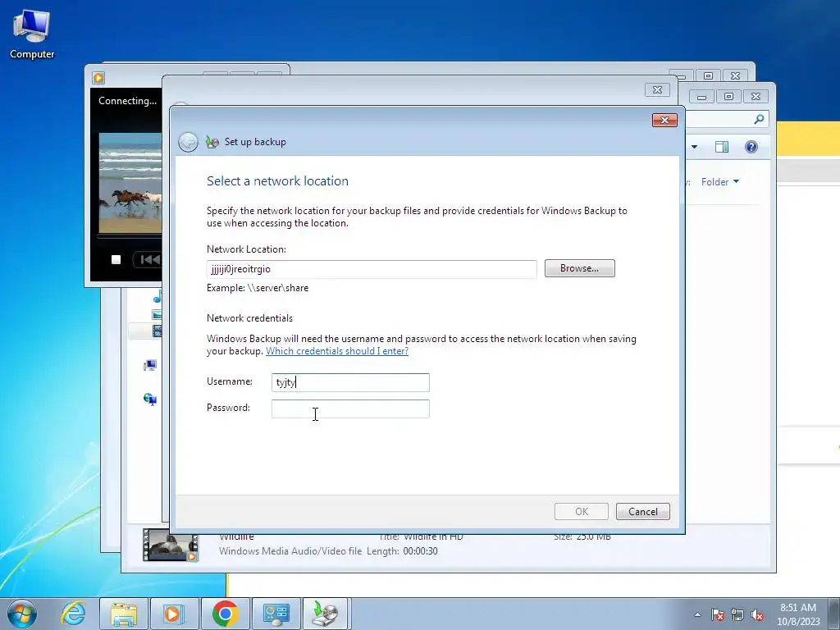Switch to Windows Media Player in taskbar
Screen dimensions: 840x630
pyautogui.click(x=174, y=614)
